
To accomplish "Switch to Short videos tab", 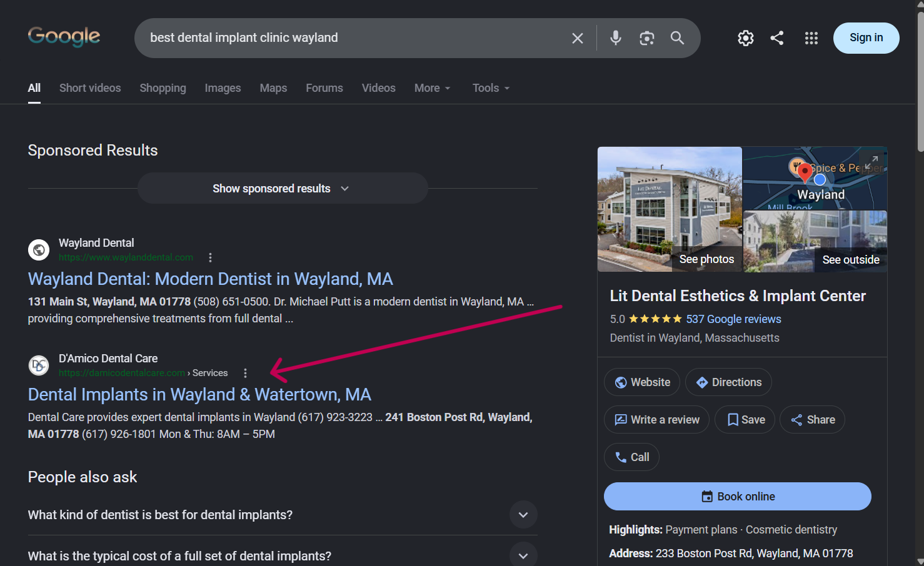I will click(x=90, y=88).
